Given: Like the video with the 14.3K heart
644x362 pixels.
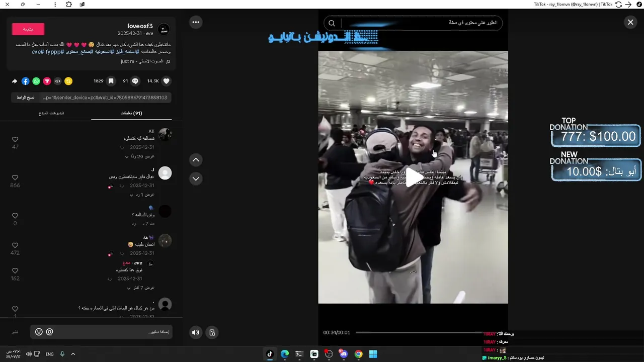Looking at the screenshot, I should [x=167, y=81].
